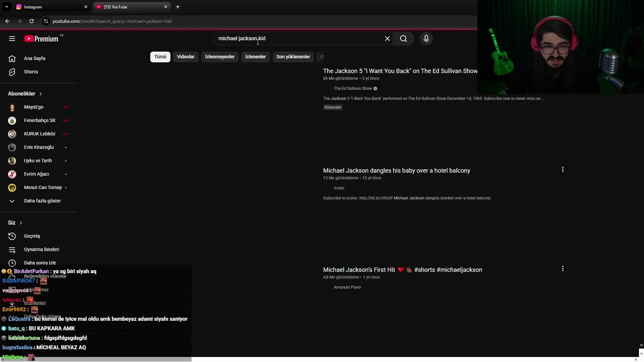Click the Jackson 5 video description text
Viewport: 644px width, 362px height.
tap(434, 99)
